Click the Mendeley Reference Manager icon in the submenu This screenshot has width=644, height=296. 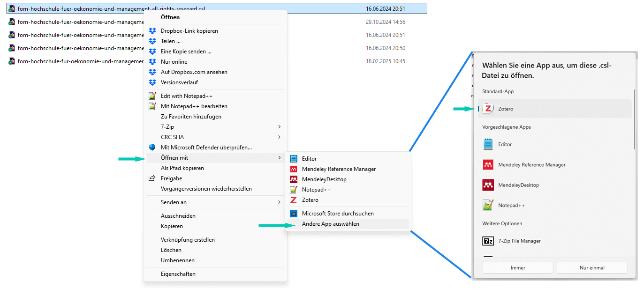[x=294, y=169]
